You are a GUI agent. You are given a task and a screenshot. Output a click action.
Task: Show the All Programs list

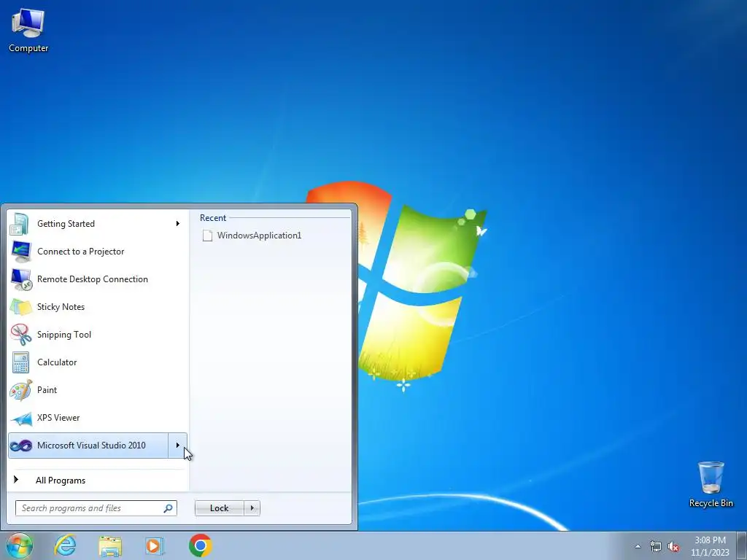click(98, 480)
